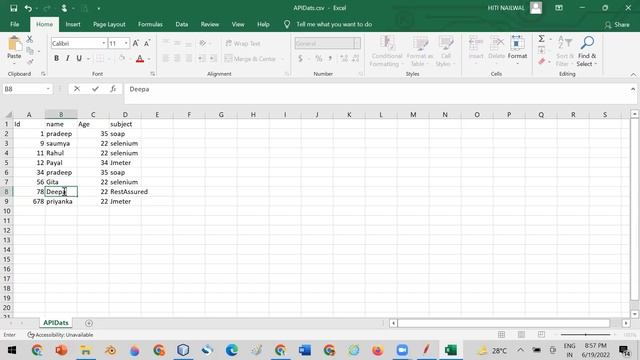640x360 pixels.
Task: Open the Calibri font name dropdown
Action: pos(104,43)
